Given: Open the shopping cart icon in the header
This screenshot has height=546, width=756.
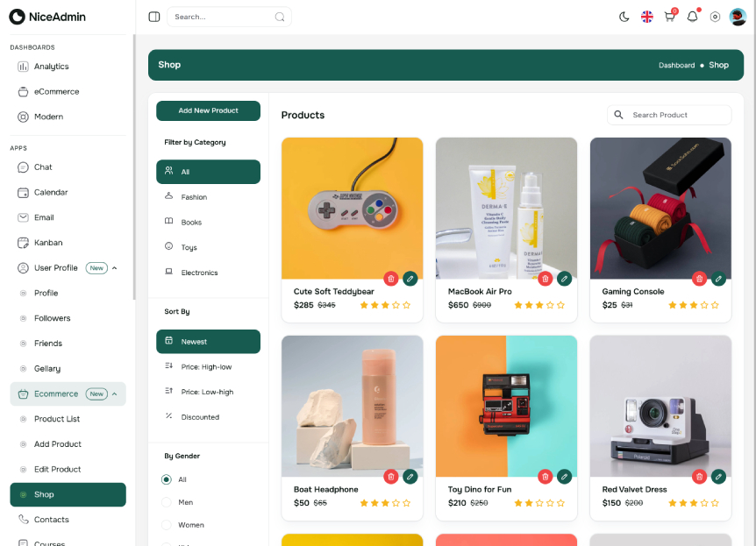Looking at the screenshot, I should coord(669,16).
